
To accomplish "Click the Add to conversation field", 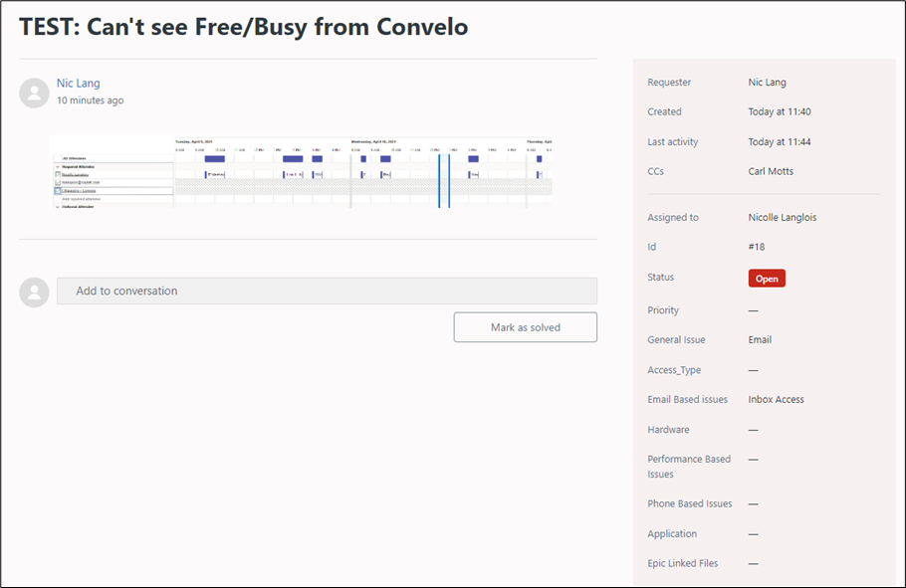I will [327, 291].
